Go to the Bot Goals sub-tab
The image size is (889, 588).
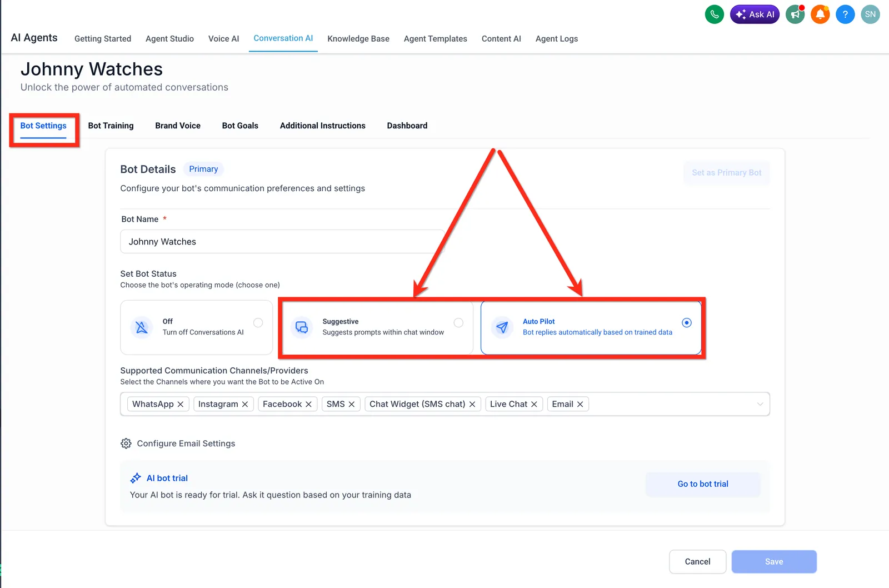point(240,126)
